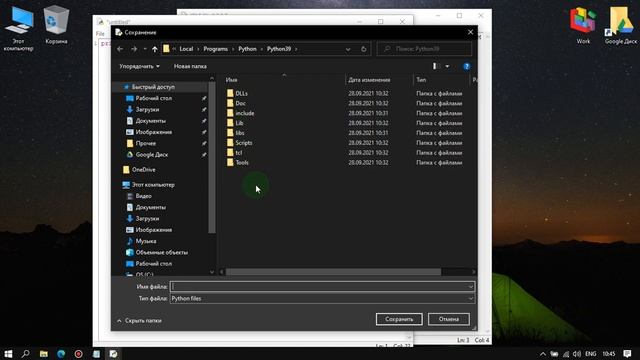640x360 pixels.
Task: Open the Тип файла dropdown
Action: click(322, 298)
